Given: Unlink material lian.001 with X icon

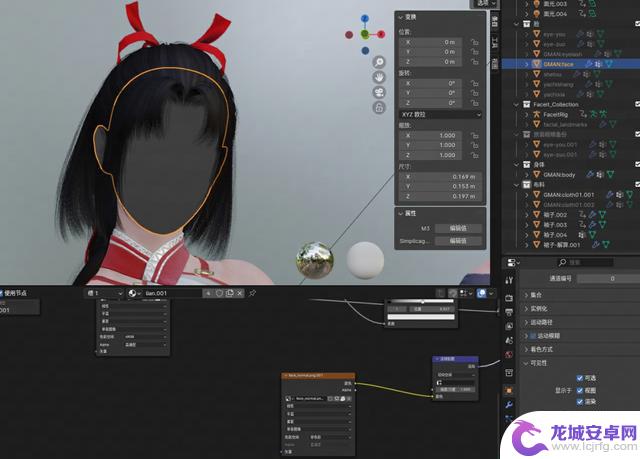Looking at the screenshot, I should pos(240,293).
